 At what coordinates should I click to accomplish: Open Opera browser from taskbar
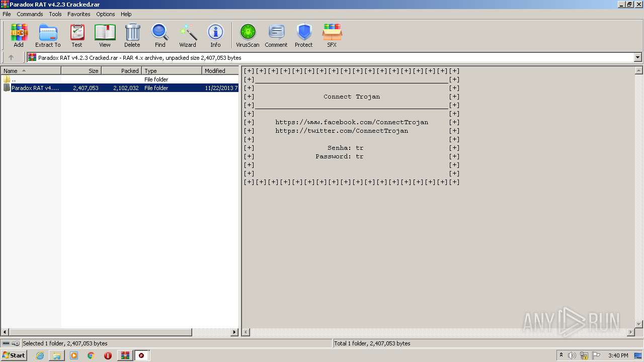[x=108, y=355]
